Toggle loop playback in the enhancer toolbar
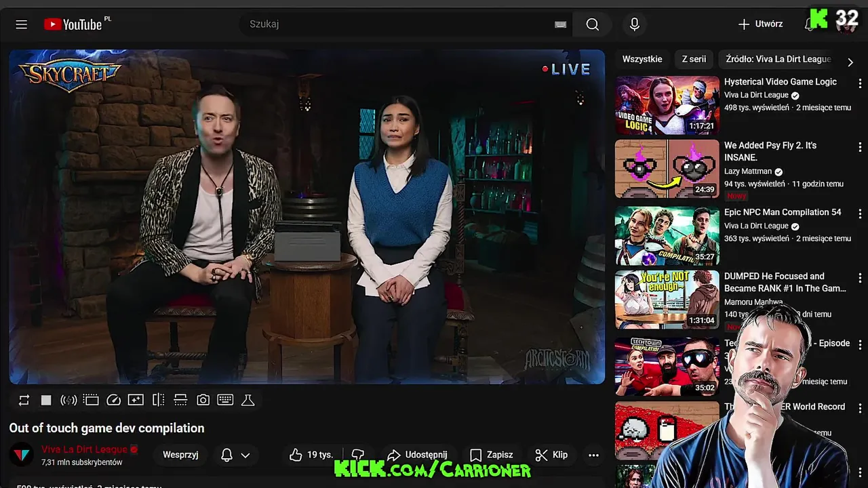Image resolution: width=868 pixels, height=488 pixels. point(24,400)
